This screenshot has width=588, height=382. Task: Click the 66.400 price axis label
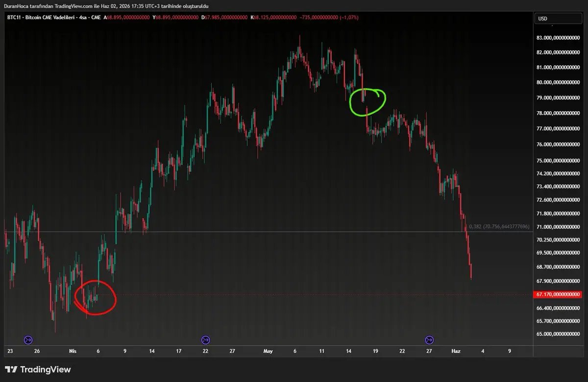click(x=559, y=308)
